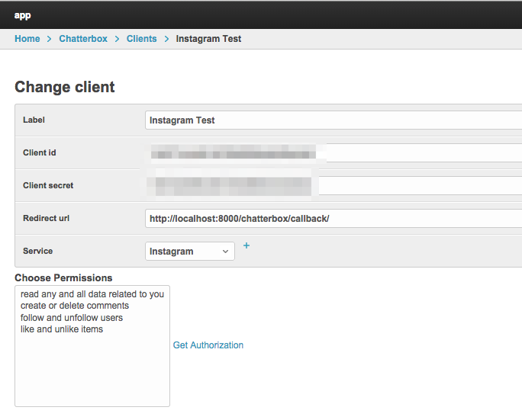Choose 'follow and unfollow users' permission

click(x=72, y=318)
